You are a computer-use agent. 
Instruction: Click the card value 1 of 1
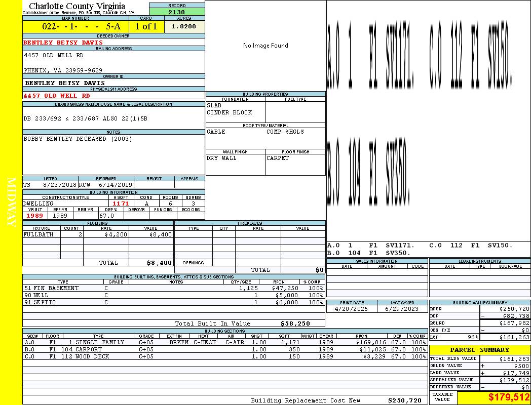tap(146, 26)
